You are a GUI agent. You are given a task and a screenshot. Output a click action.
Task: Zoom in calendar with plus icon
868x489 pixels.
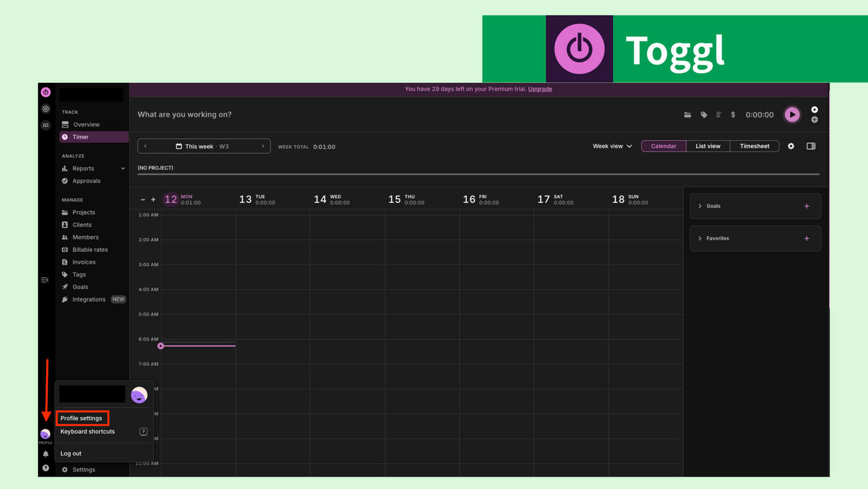153,199
